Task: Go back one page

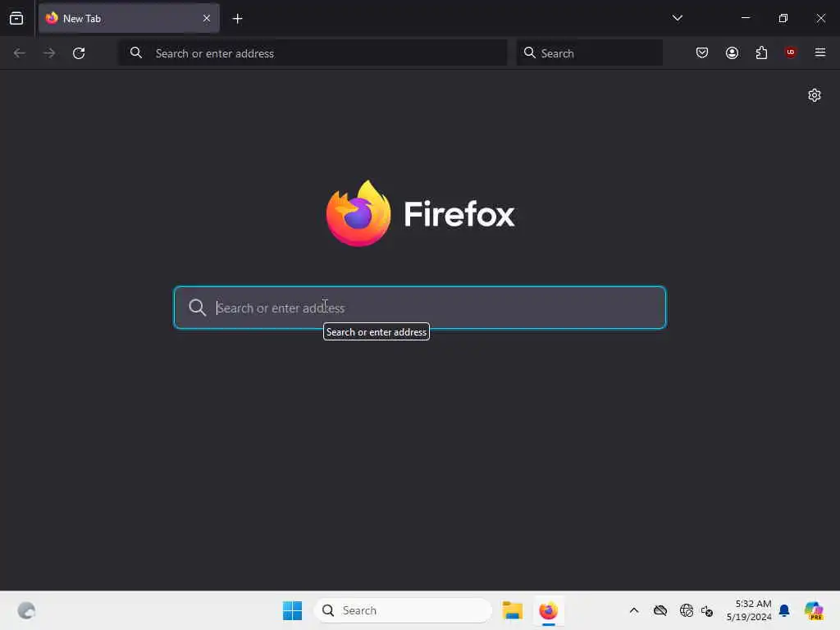Action: tap(20, 53)
